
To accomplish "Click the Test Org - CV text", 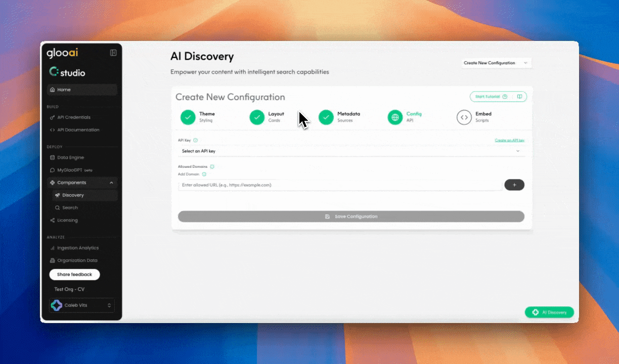I will point(69,289).
